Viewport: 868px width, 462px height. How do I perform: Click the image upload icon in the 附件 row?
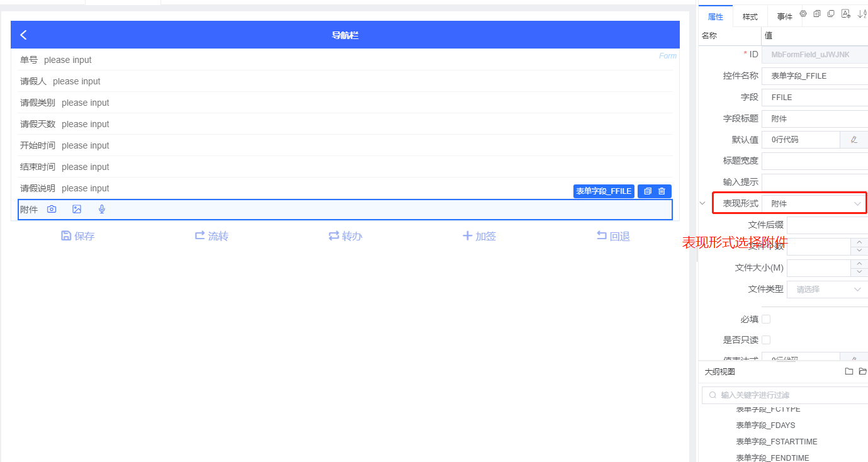click(77, 210)
